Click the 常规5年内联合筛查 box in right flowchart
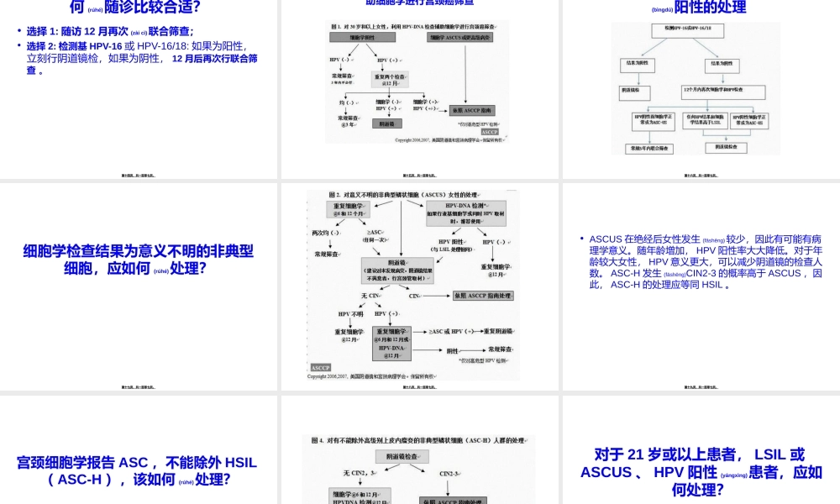This screenshot has width=840, height=504. coord(648,149)
